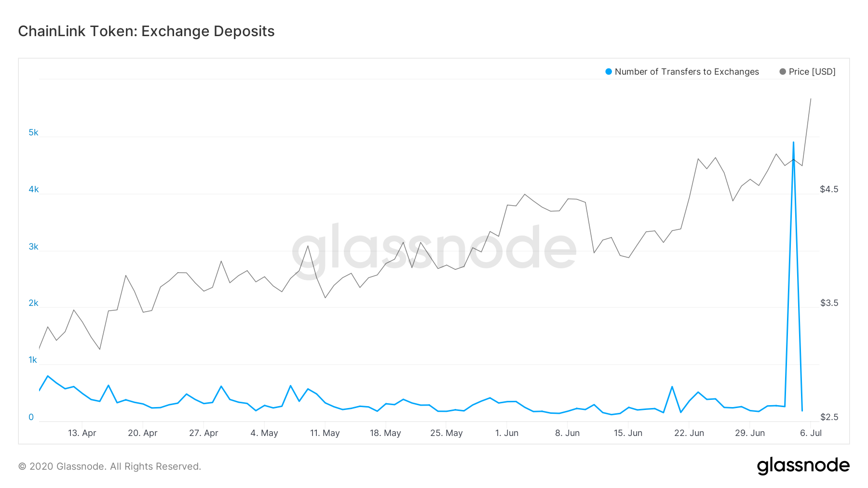This screenshot has width=868, height=488.
Task: Click the '13. Apr' x-axis label
Action: (x=82, y=433)
